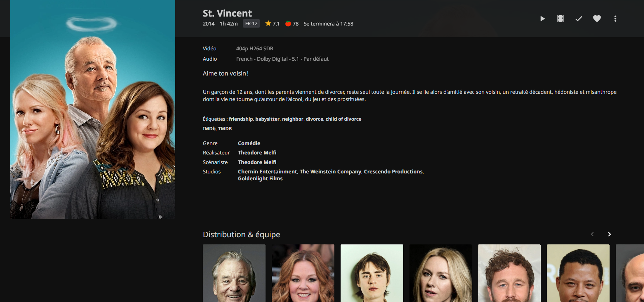Open first cast member's photo card
The width and height of the screenshot is (644, 302).
pyautogui.click(x=234, y=273)
